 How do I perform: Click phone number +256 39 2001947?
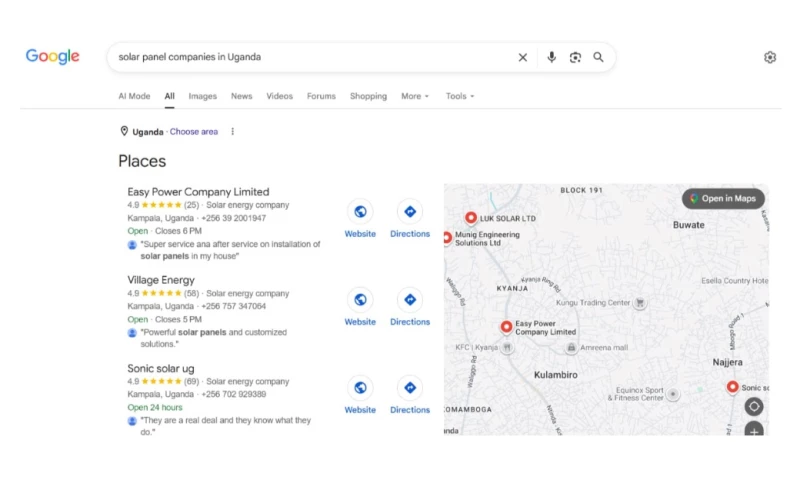click(234, 218)
